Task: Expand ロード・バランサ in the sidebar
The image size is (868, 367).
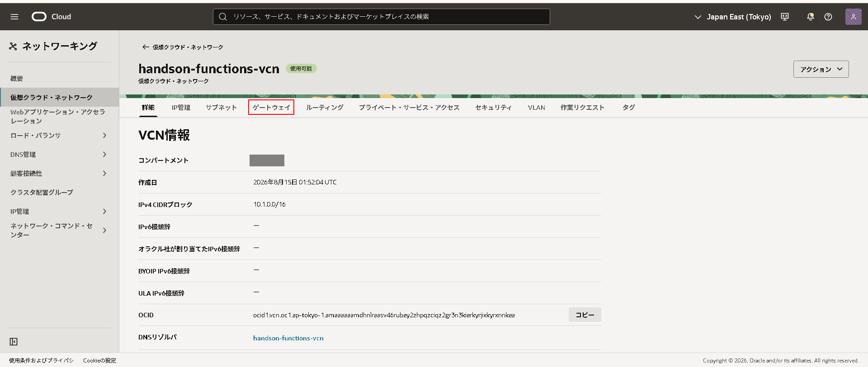Action: point(104,136)
